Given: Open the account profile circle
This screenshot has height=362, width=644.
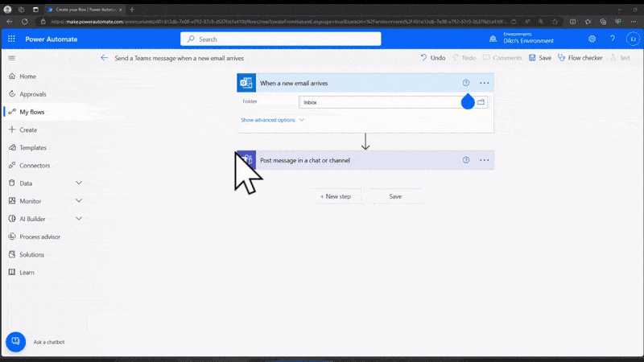Looking at the screenshot, I should [633, 39].
